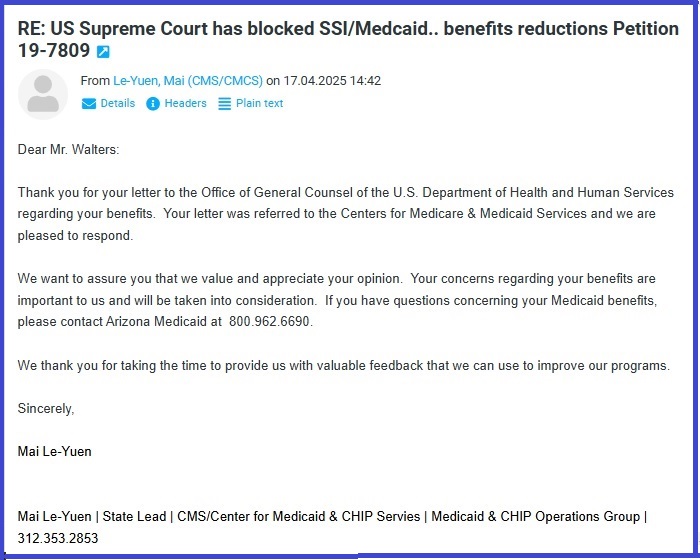700x560 pixels.
Task: View all message Headers
Action: [x=185, y=104]
